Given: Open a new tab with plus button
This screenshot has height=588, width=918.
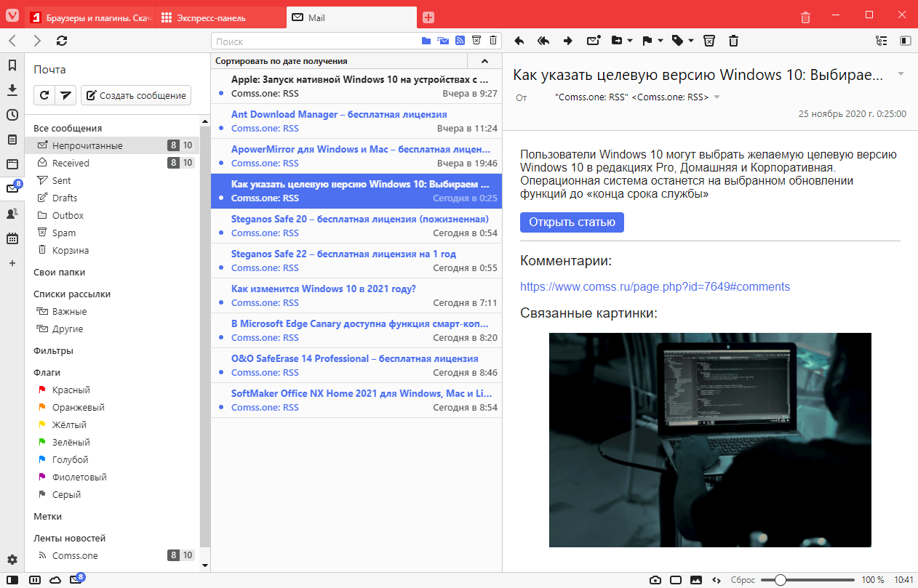Looking at the screenshot, I should [x=428, y=17].
